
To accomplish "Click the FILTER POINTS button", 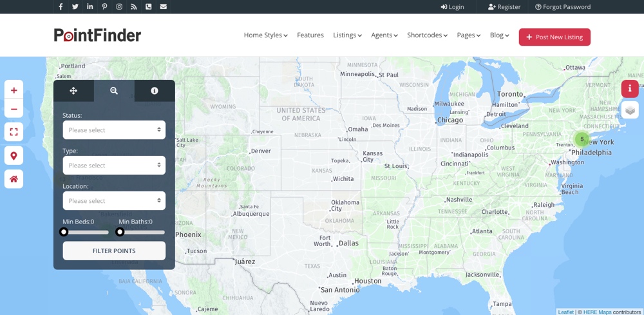I will tap(114, 251).
